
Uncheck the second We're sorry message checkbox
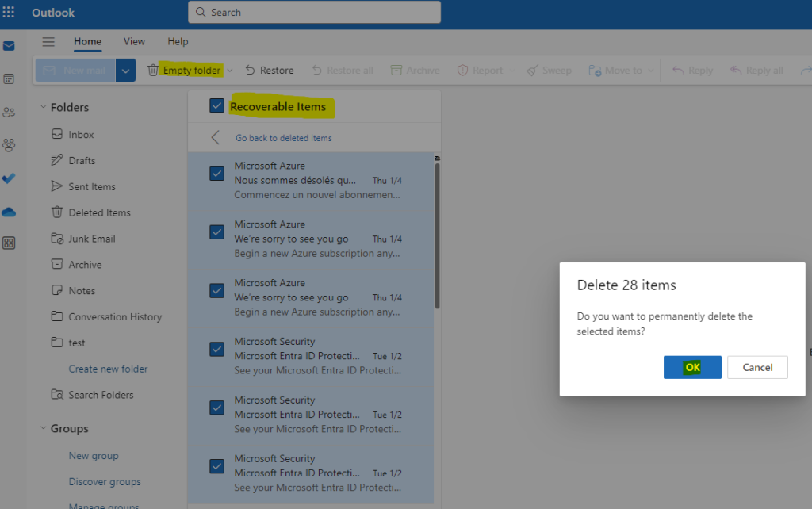pos(217,290)
